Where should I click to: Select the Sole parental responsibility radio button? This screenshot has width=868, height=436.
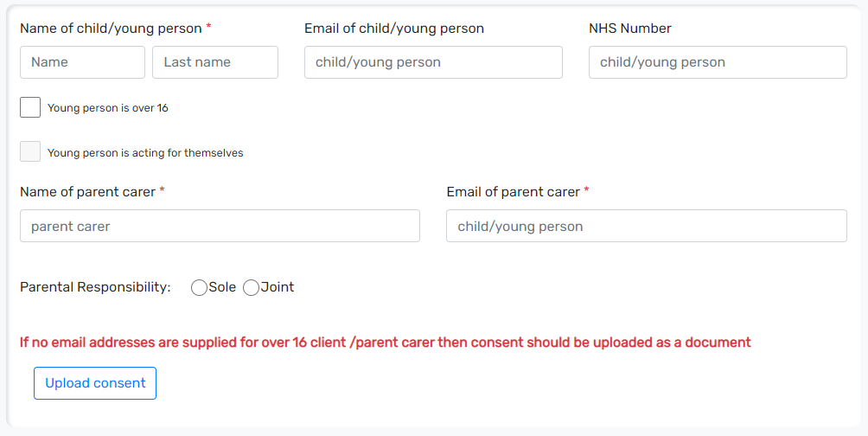(199, 288)
